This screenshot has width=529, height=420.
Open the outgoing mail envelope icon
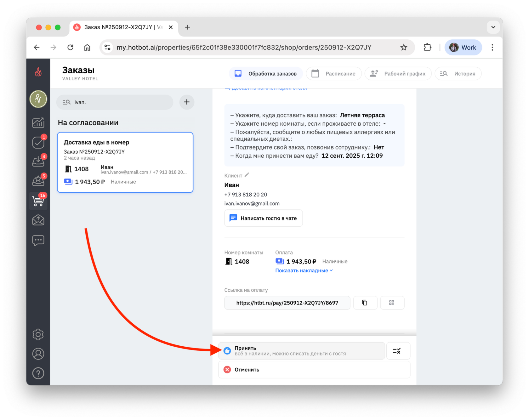[x=38, y=220]
